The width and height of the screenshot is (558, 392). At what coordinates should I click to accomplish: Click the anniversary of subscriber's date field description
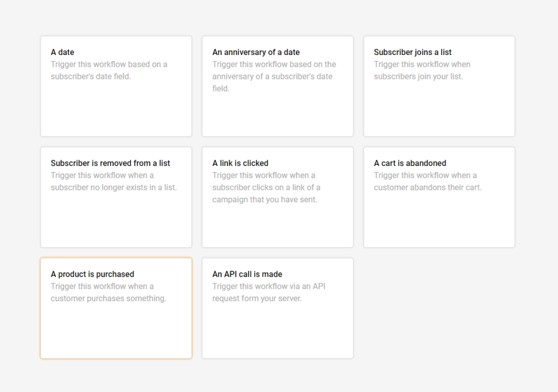(274, 76)
